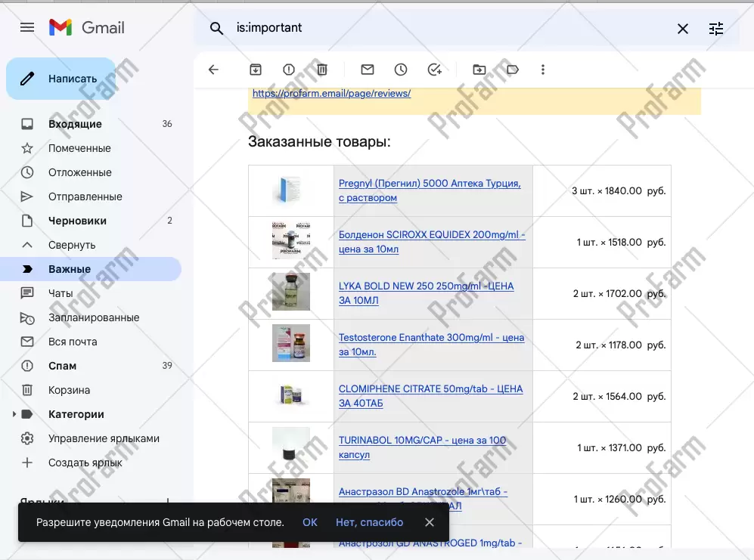Collapse the sidebar list via Свернуть
This screenshot has height=560, width=754.
[72, 245]
